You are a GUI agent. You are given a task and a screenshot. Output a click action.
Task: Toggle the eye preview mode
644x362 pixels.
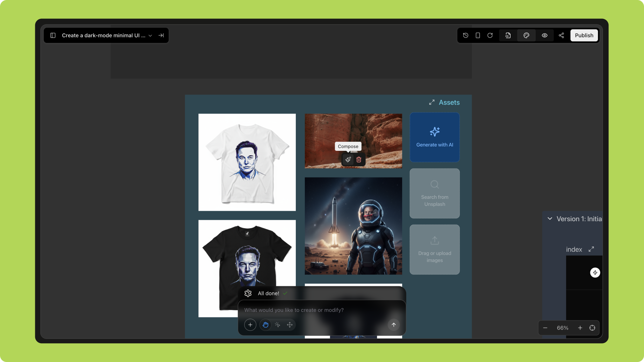coord(544,36)
